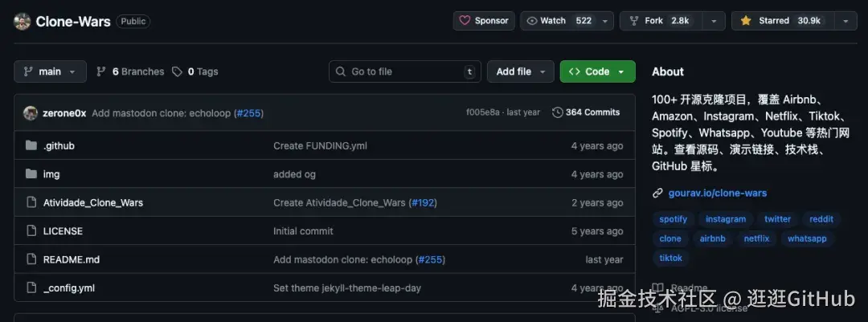Viewport: 868px width, 322px height.
Task: Select the whatsapp topic tag
Action: tap(807, 238)
